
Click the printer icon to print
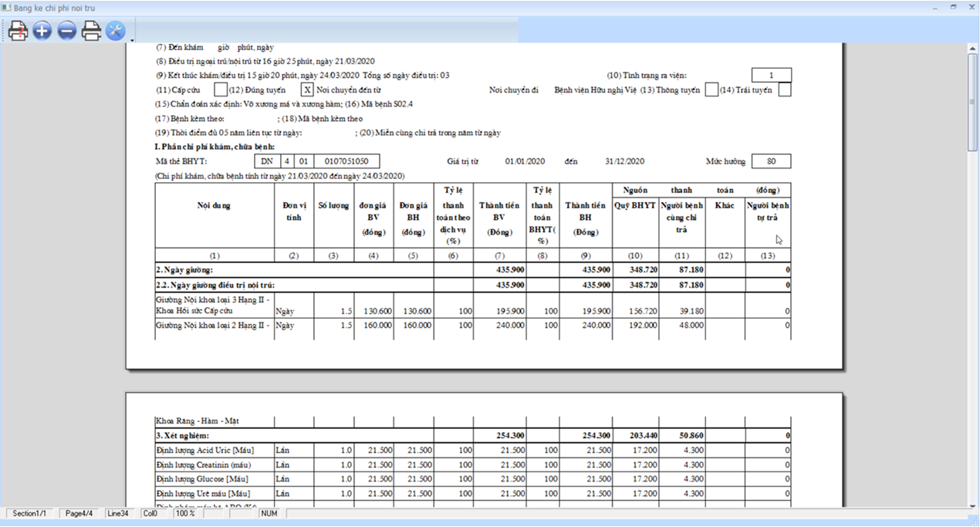coord(91,31)
